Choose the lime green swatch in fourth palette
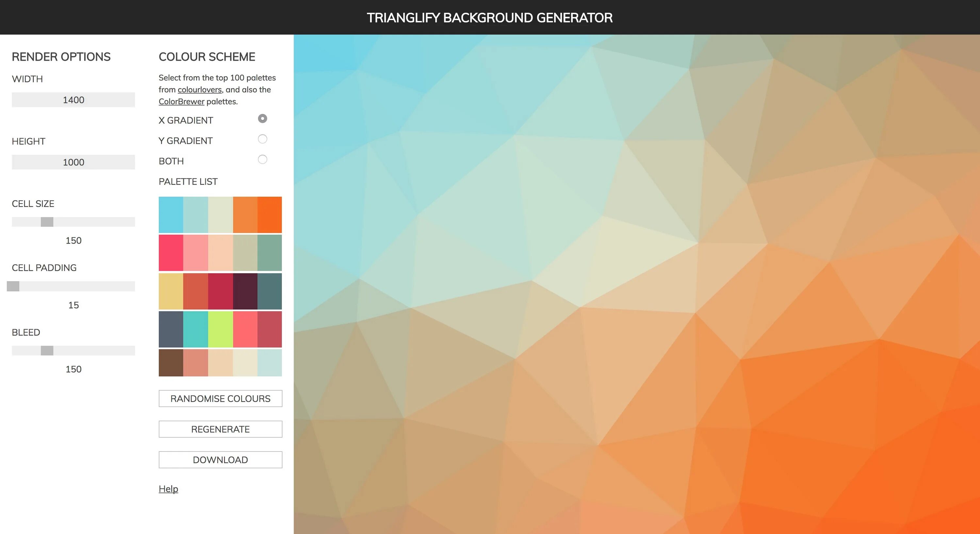This screenshot has width=980, height=534. [220, 329]
